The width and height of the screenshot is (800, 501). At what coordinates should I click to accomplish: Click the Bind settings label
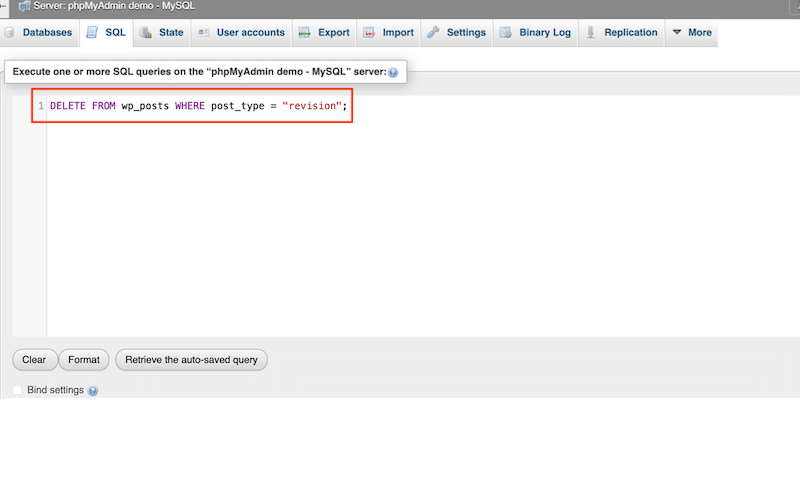tap(55, 390)
